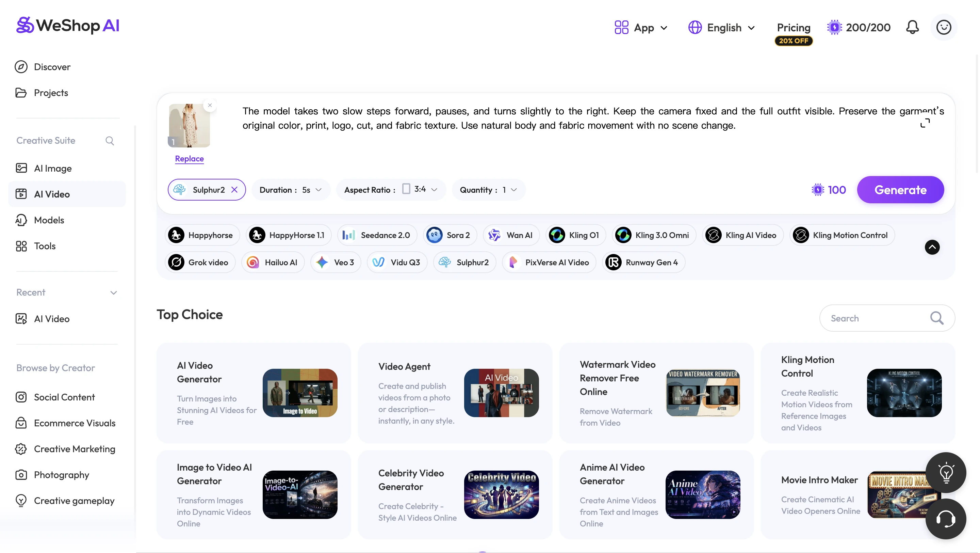Browse Ecommerce Visuals
The height and width of the screenshot is (553, 980).
tap(67, 423)
